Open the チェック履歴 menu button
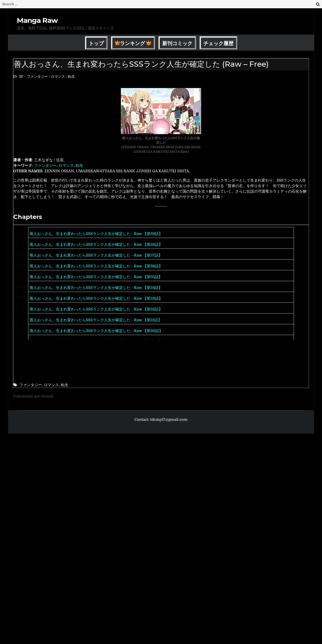This screenshot has height=644, width=322. [218, 43]
